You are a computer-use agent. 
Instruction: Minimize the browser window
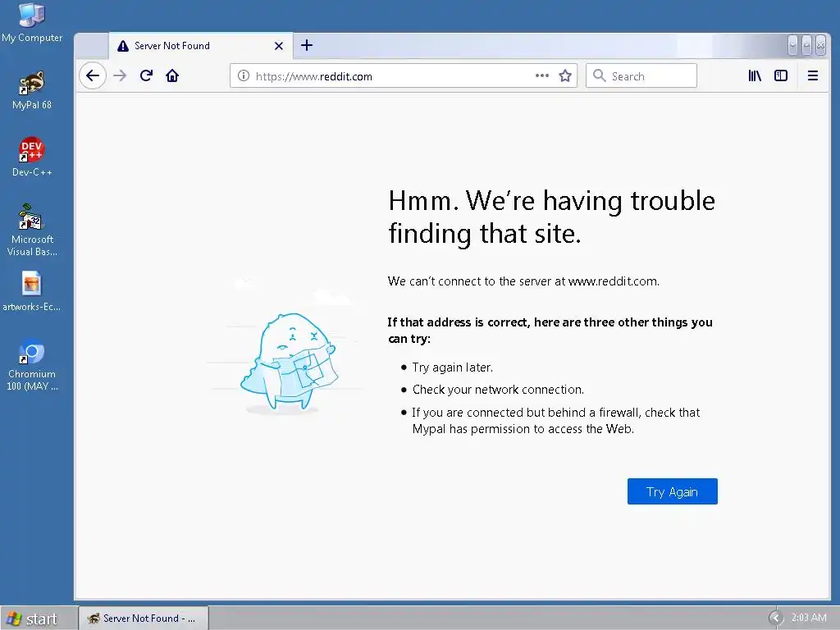click(x=793, y=46)
